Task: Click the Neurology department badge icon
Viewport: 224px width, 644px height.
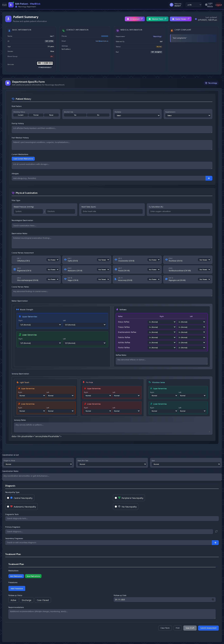Action: pyautogui.click(x=206, y=83)
